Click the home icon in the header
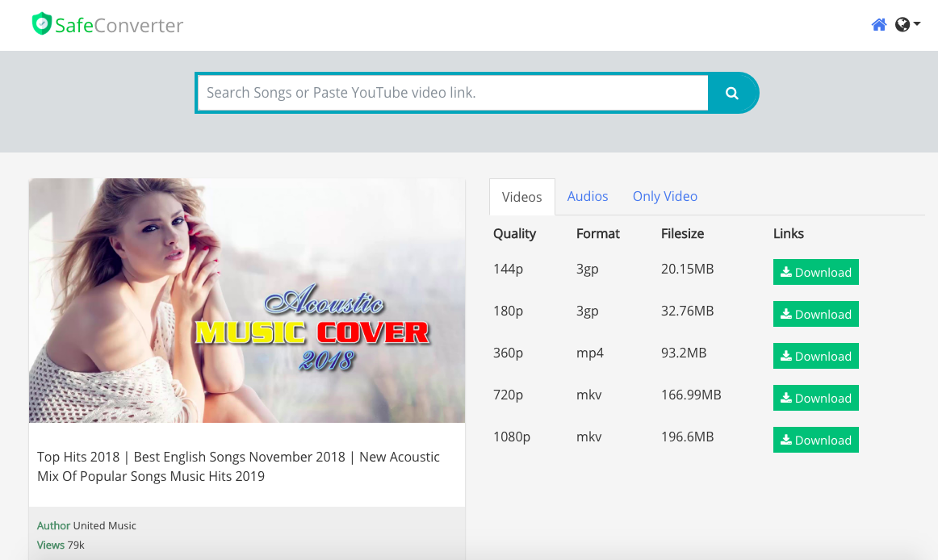Screen dimensions: 938x560 878,24
